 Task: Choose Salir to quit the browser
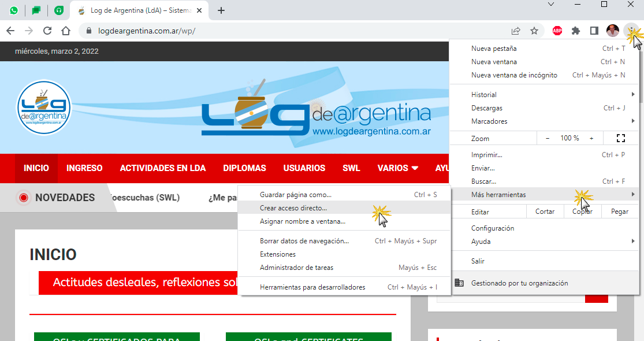coord(545,261)
